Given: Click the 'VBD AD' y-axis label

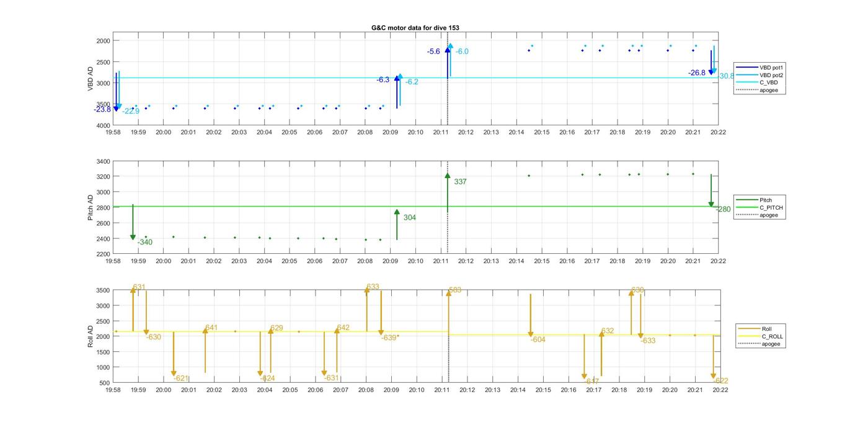Looking at the screenshot, I should (91, 79).
